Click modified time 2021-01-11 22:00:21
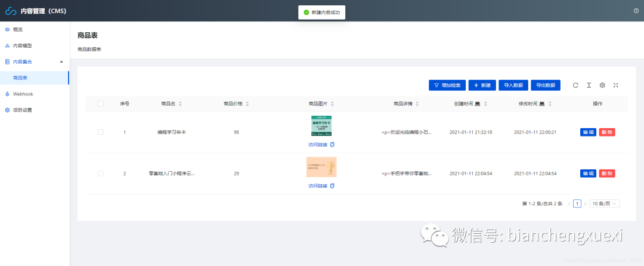This screenshot has width=644, height=266. (535, 132)
